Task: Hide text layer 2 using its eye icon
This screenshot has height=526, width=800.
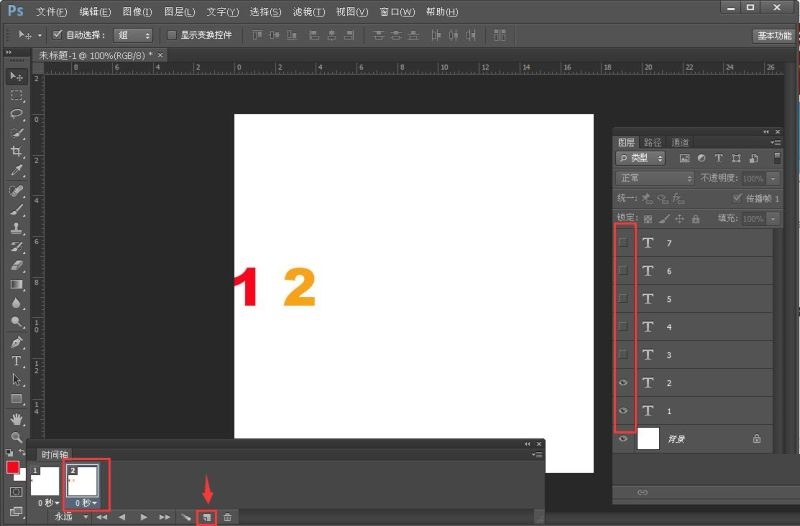Action: (x=622, y=382)
